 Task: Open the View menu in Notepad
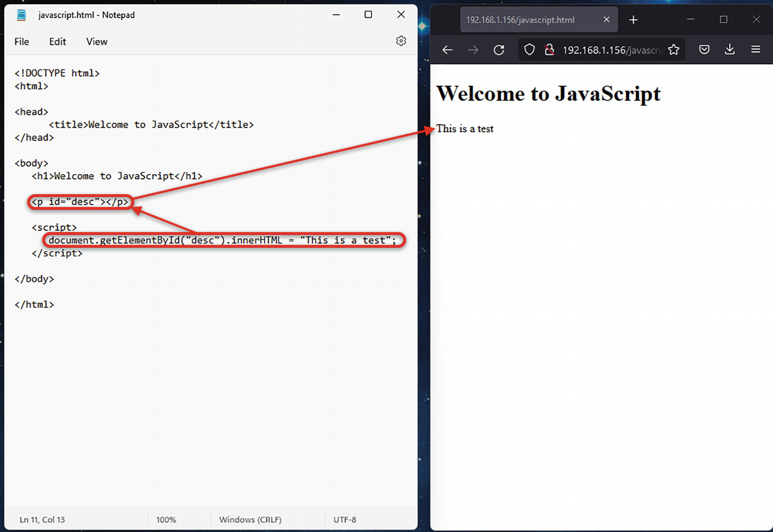97,42
